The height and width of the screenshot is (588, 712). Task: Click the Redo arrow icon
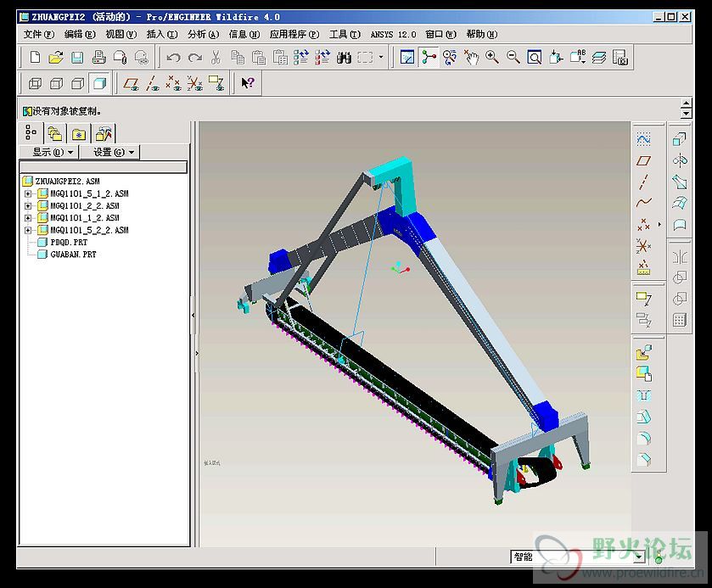coord(195,57)
